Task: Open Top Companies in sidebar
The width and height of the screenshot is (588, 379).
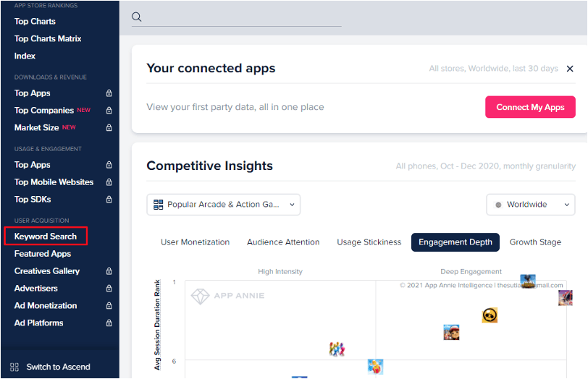Action: 44,110
